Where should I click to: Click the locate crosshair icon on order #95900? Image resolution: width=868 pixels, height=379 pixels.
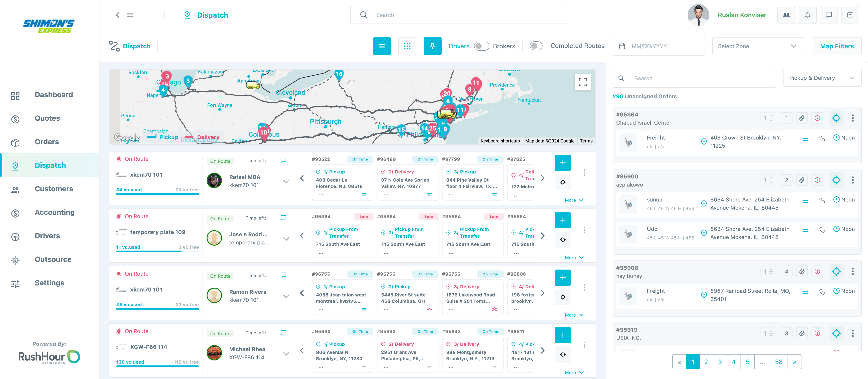pyautogui.click(x=837, y=180)
